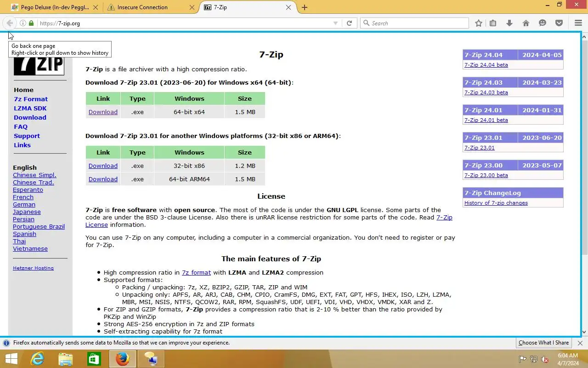Open the 7-Zip 23.00 beta link
Image resolution: width=588 pixels, height=368 pixels.
[486, 175]
